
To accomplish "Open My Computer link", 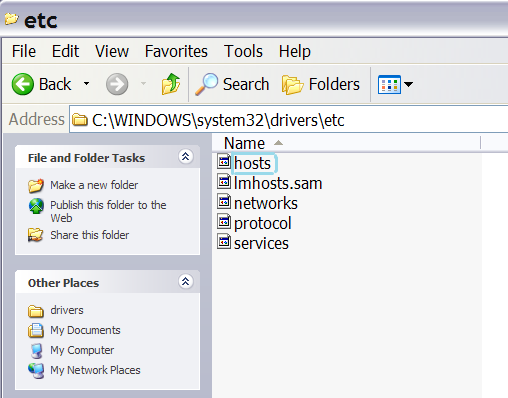I will [82, 350].
